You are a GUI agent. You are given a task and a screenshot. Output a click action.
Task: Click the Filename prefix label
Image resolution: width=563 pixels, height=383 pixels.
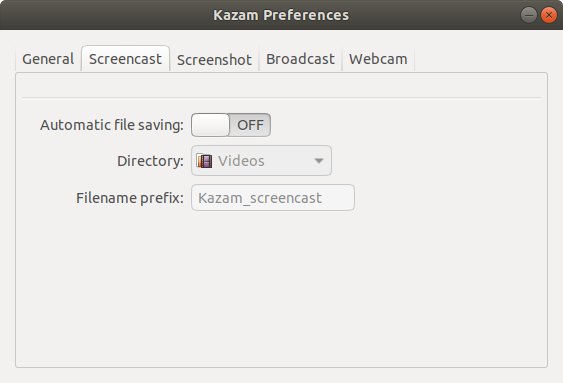(130, 198)
